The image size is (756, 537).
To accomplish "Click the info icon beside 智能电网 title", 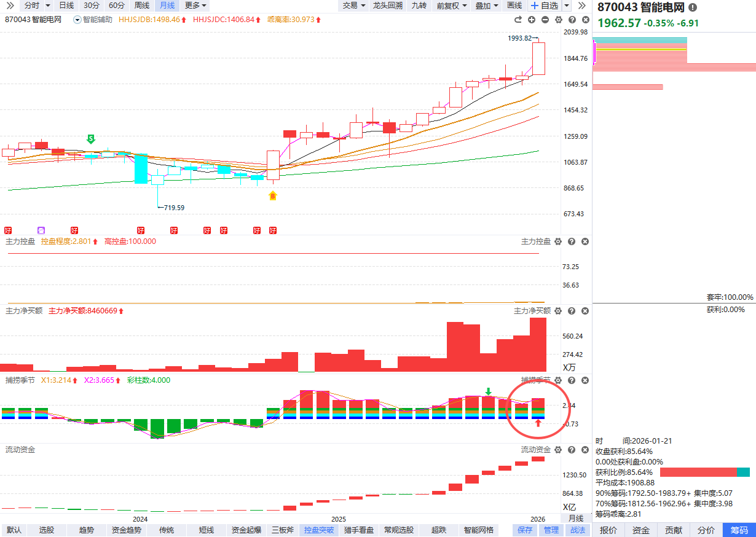I will [x=693, y=7].
